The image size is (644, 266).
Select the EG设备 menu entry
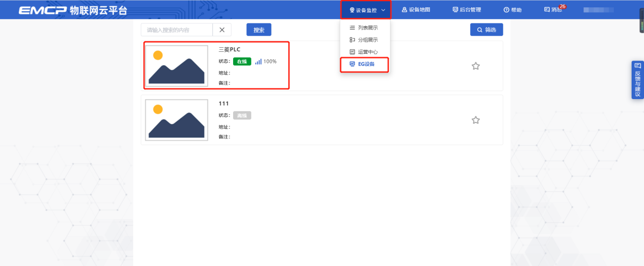click(364, 64)
